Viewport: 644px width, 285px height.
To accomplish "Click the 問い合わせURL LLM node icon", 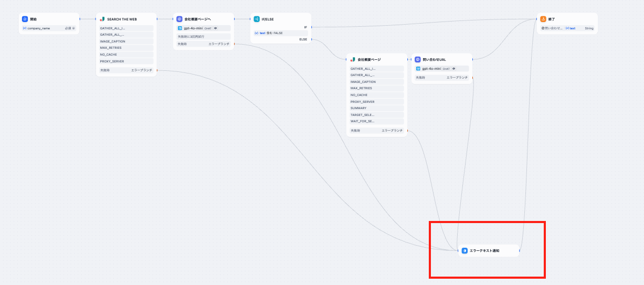I will click(418, 59).
